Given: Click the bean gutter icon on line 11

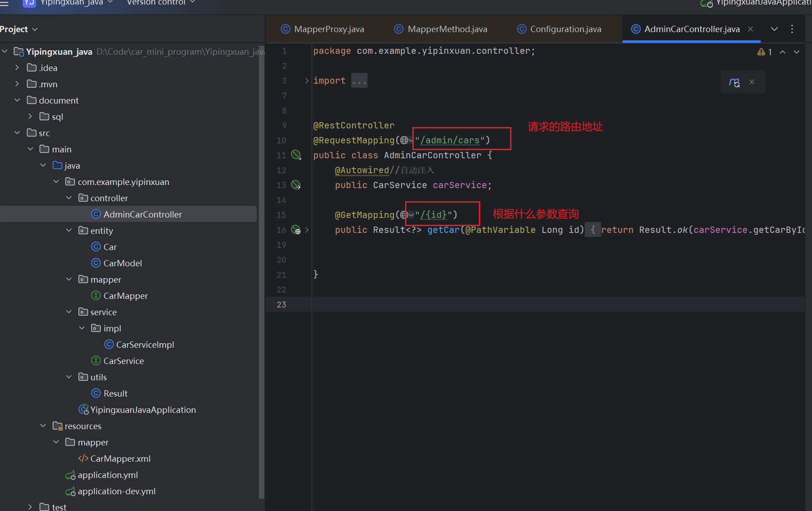Looking at the screenshot, I should point(296,155).
